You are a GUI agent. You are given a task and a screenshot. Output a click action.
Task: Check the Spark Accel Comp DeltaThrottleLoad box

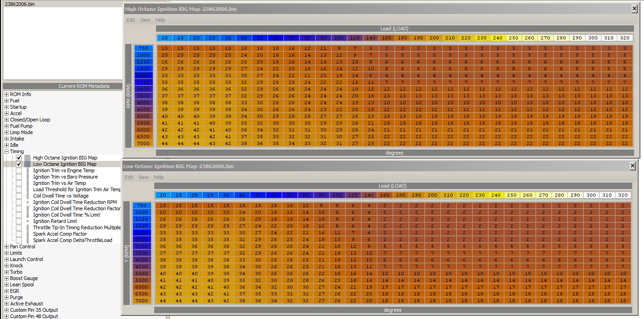(19, 240)
